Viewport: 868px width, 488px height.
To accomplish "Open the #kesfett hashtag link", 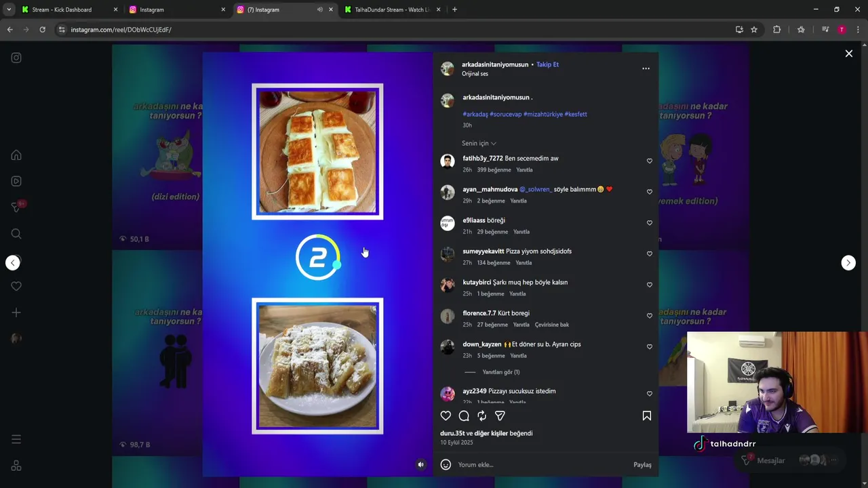I will coord(576,115).
